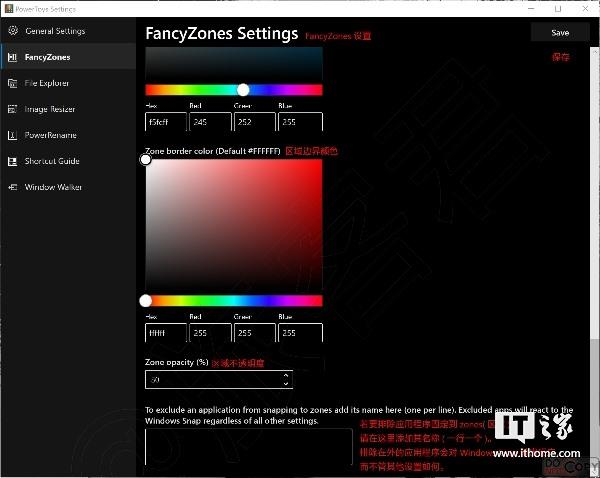Click the FancyZones Settings heading
The image size is (600, 478).
coord(222,33)
